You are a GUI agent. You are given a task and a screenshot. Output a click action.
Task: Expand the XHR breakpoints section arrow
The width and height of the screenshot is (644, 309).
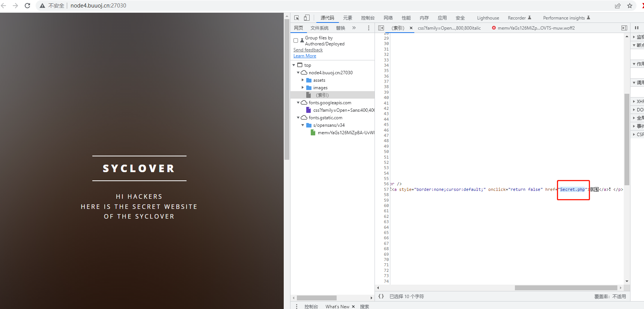pyautogui.click(x=634, y=102)
